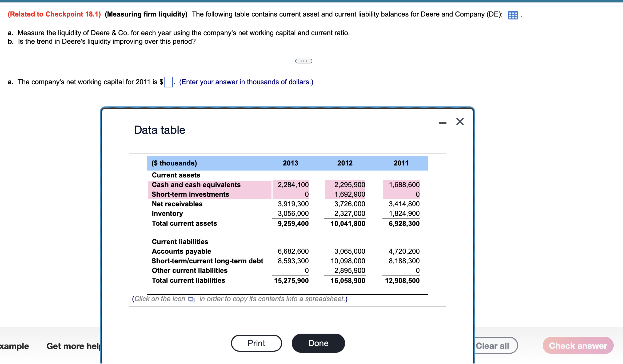Click the Data table heading
Image resolution: width=623 pixels, height=364 pixels.
click(x=159, y=130)
